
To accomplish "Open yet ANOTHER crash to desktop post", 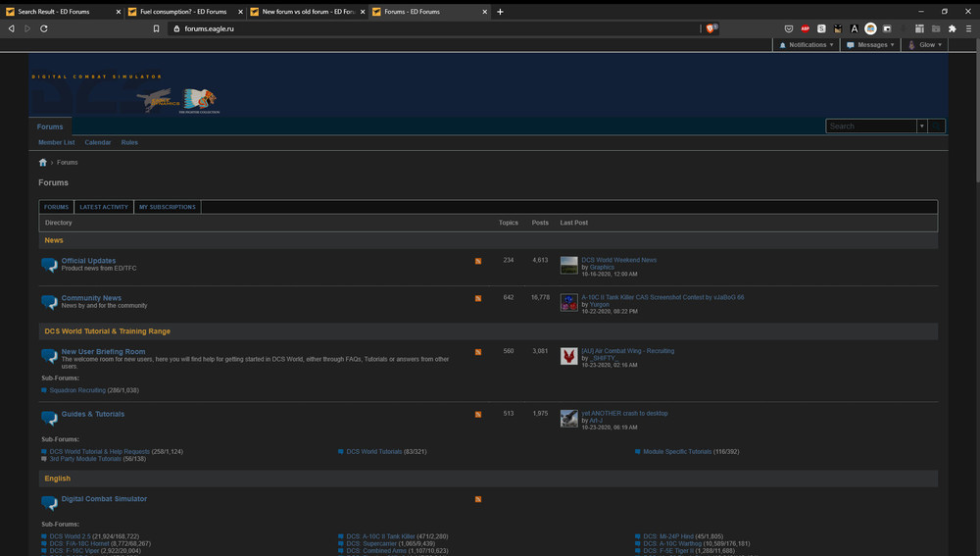I will (624, 414).
